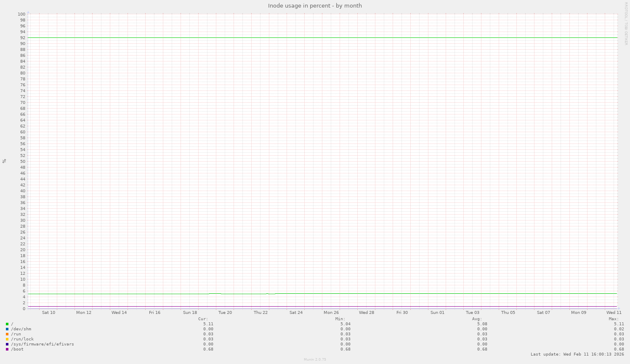The image size is (630, 364).
Task: Click the "/run/lock" legend label
Action: click(22, 339)
